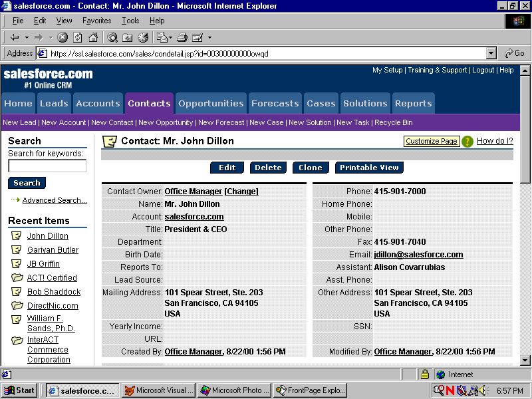Click the sidebar Search button
532x399 pixels.
point(27,183)
